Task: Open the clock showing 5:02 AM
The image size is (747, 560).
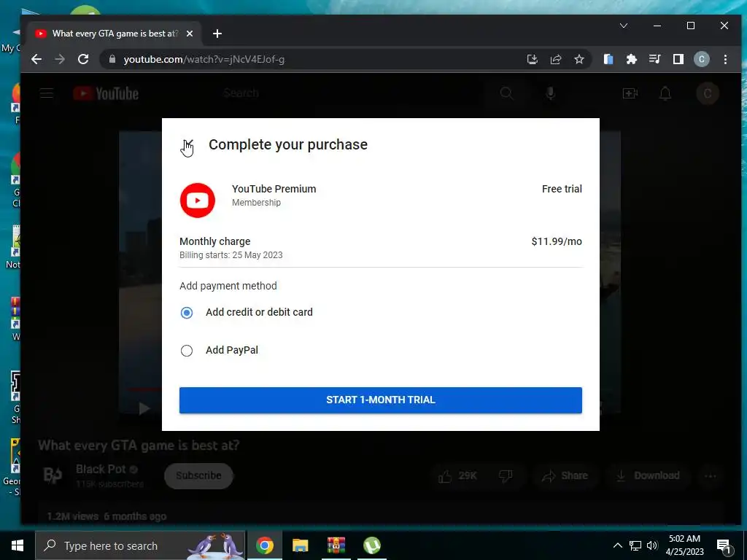Action: pyautogui.click(x=684, y=545)
